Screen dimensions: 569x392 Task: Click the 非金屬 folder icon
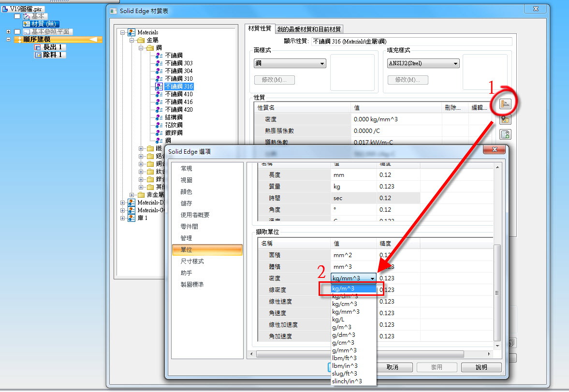[141, 195]
